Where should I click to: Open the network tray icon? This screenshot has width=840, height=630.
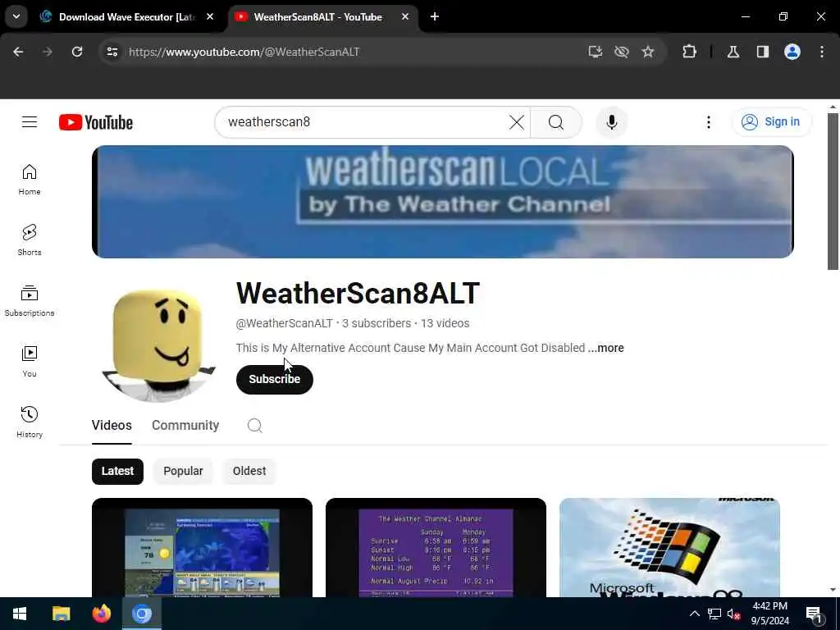pos(714,614)
